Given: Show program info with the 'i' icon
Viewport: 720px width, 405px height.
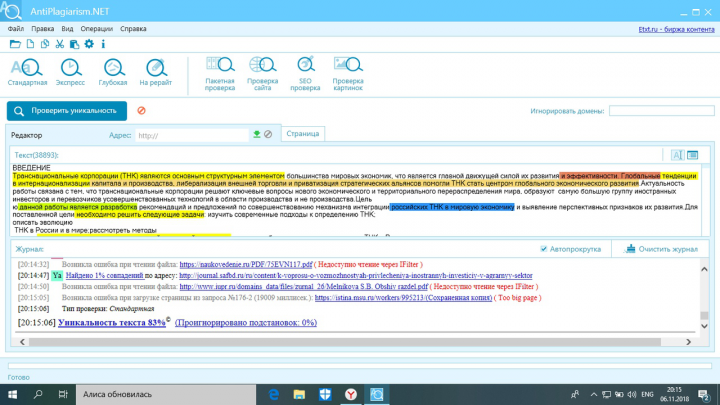Looking at the screenshot, I should pos(103,44).
